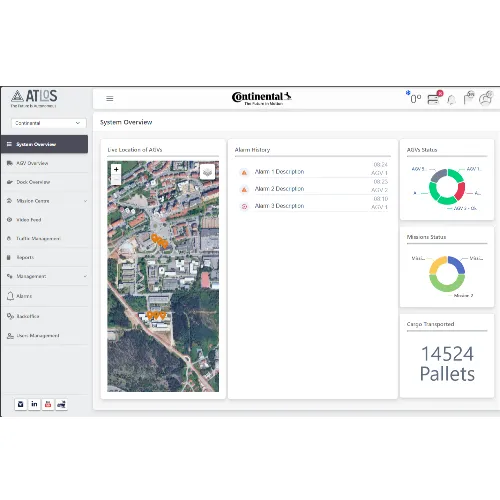Open the Reports section
The width and height of the screenshot is (500, 500).
[25, 257]
